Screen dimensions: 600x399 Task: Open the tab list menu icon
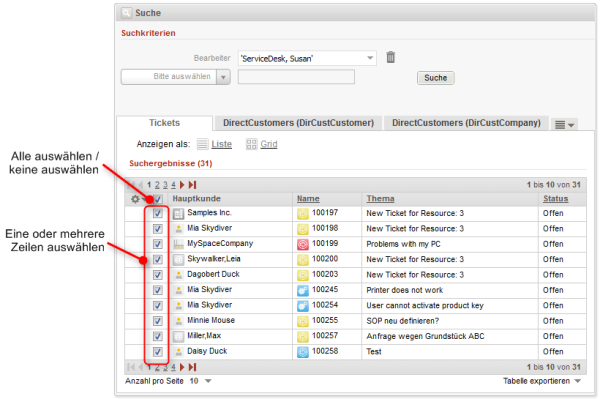click(x=564, y=125)
